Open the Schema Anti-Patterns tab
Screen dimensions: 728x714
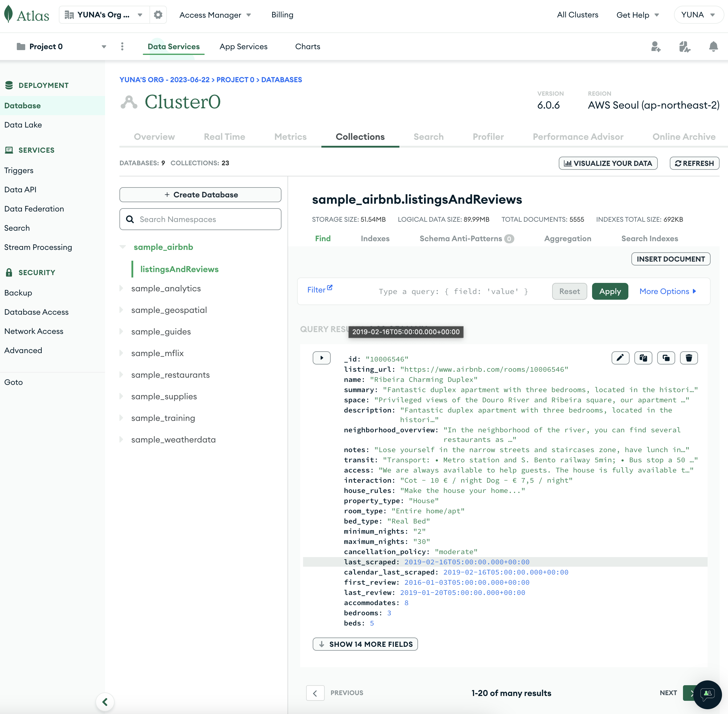pyautogui.click(x=467, y=238)
